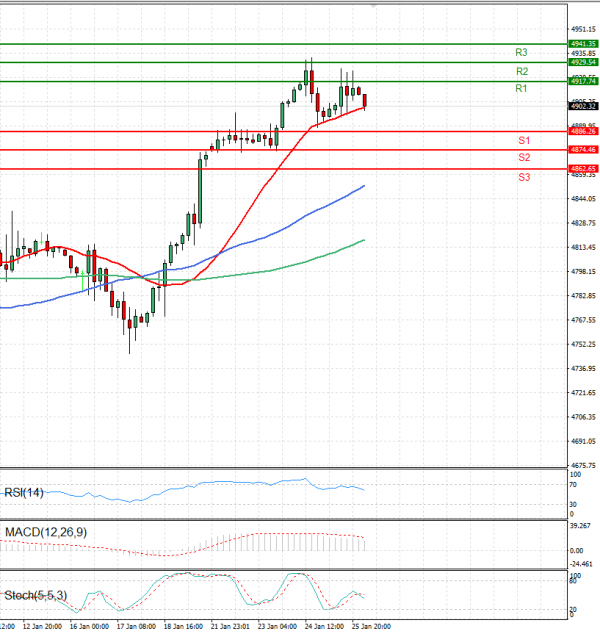The height and width of the screenshot is (634, 600).
Task: Click the MACD 0.00 scale value
Action: click(576, 551)
